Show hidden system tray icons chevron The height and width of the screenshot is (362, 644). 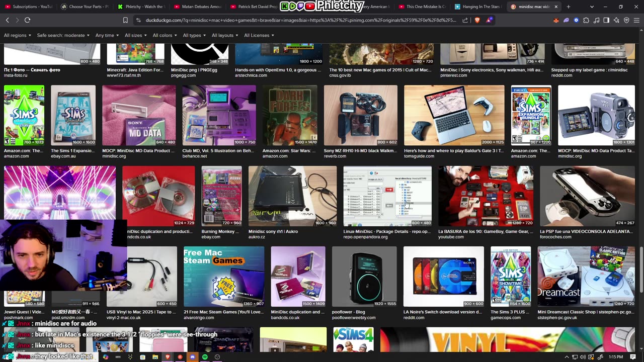coord(567,357)
